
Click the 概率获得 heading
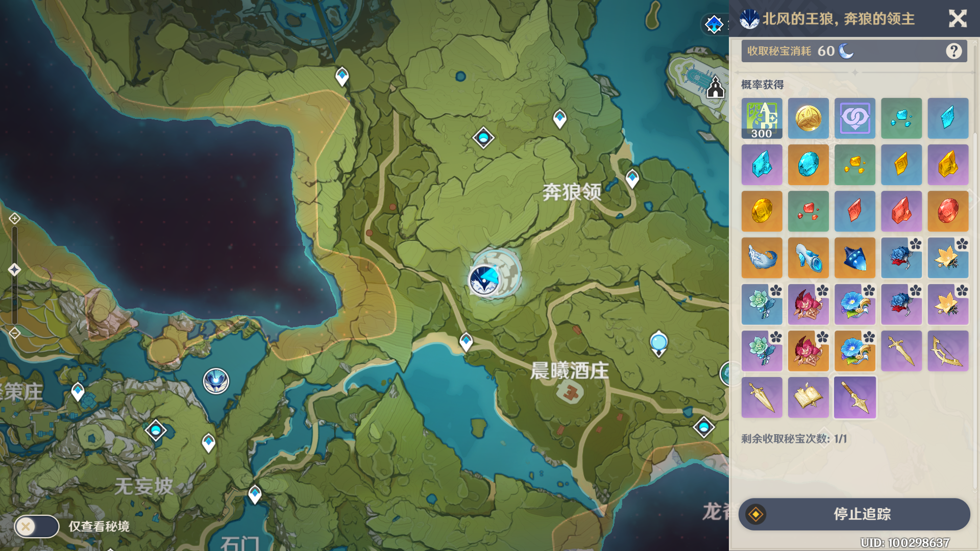tap(762, 85)
